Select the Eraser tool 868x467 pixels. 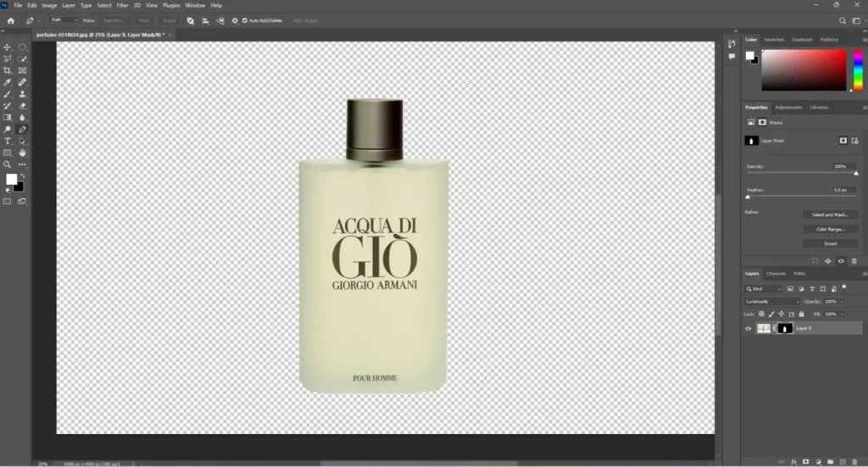(x=22, y=106)
